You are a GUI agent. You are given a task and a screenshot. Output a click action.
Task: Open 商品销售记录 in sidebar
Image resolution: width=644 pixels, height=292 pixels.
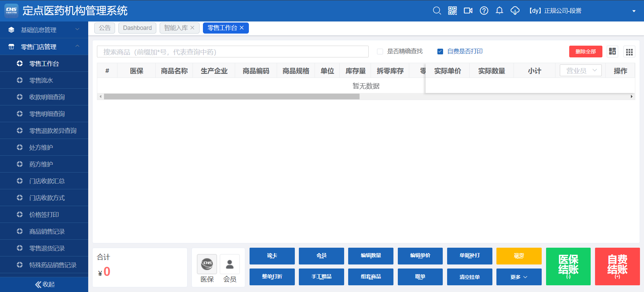click(x=44, y=231)
